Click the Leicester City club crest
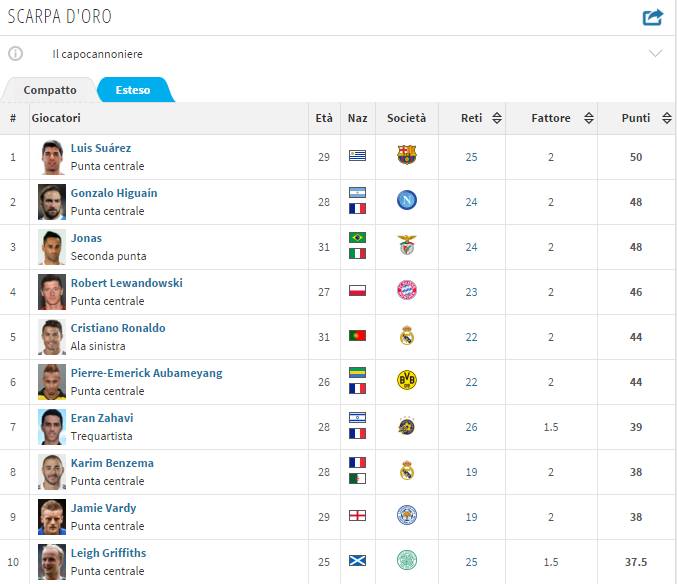 pyautogui.click(x=406, y=515)
